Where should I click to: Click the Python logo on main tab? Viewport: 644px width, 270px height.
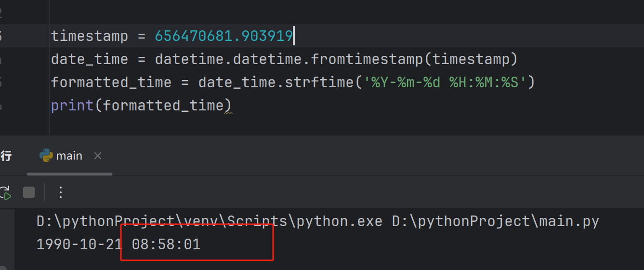[x=46, y=156]
